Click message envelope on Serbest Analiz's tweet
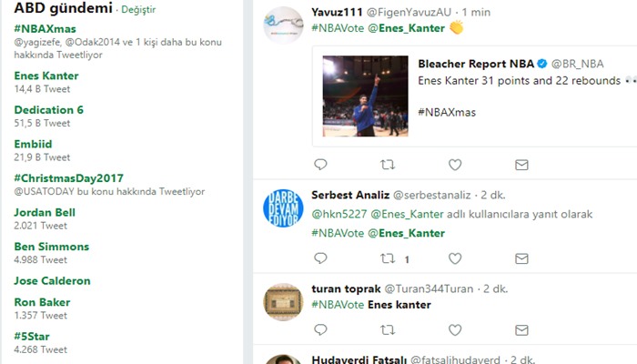Viewport: 637px width, 364px height. click(x=521, y=258)
